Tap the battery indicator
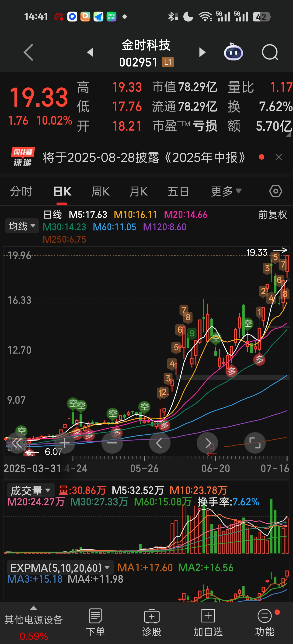 click(x=261, y=17)
